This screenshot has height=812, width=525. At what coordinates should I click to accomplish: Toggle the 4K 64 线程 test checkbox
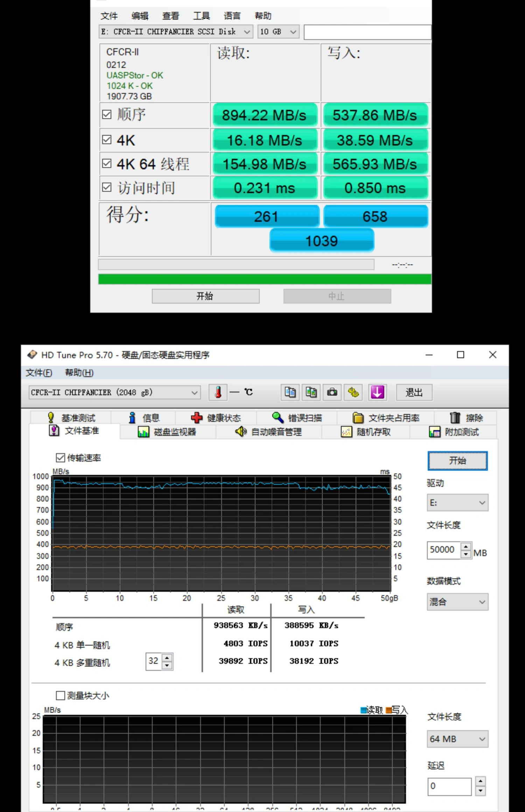click(x=107, y=164)
